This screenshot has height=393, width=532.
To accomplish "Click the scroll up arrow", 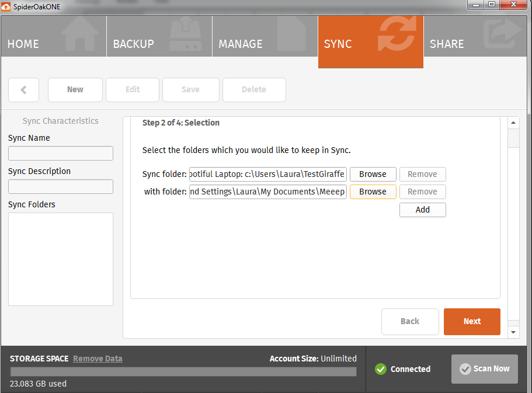I will pyautogui.click(x=513, y=123).
